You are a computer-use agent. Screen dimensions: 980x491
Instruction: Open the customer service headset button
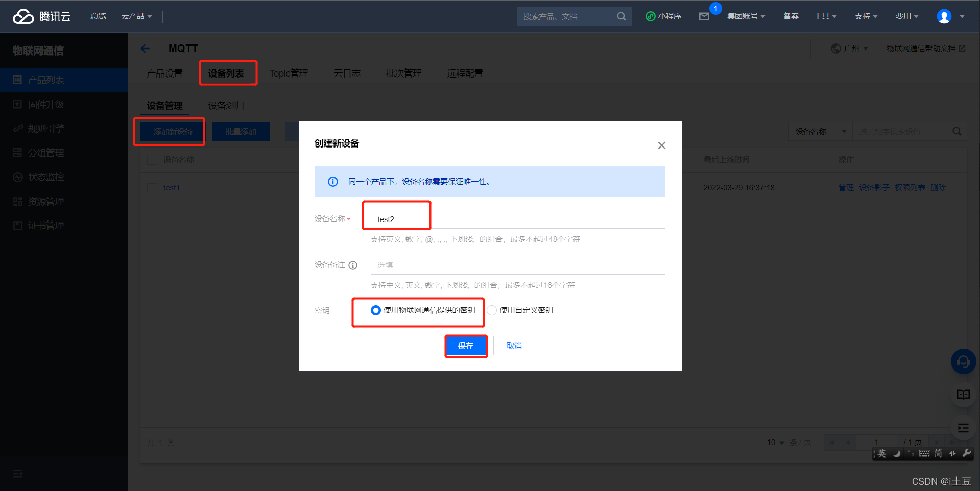[963, 361]
